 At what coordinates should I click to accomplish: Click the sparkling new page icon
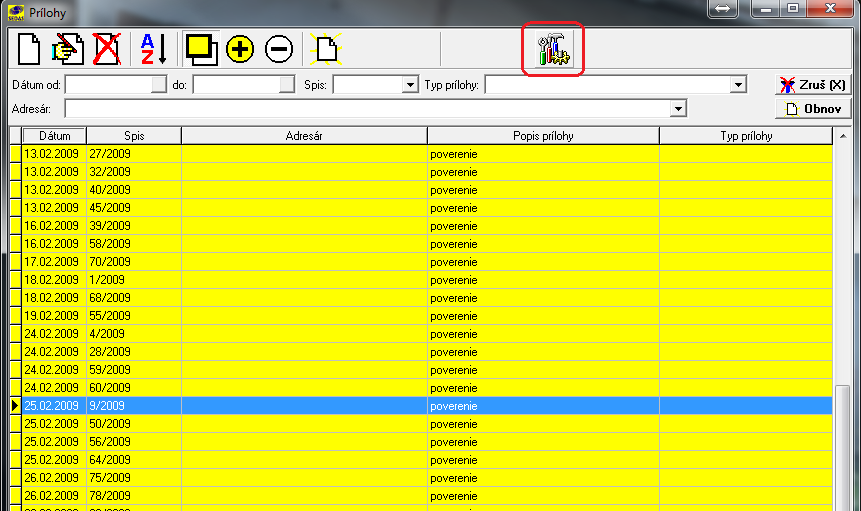click(x=326, y=49)
